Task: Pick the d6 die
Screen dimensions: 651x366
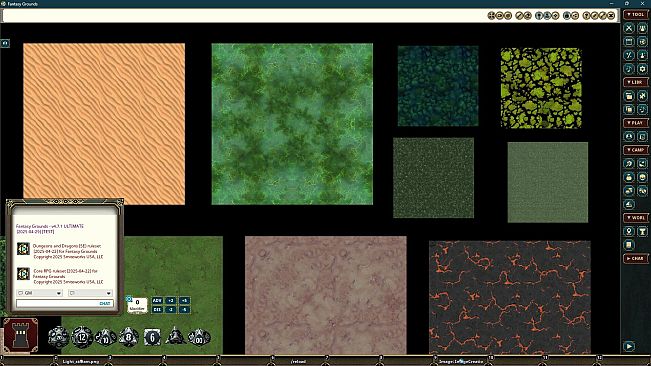Action: point(152,337)
